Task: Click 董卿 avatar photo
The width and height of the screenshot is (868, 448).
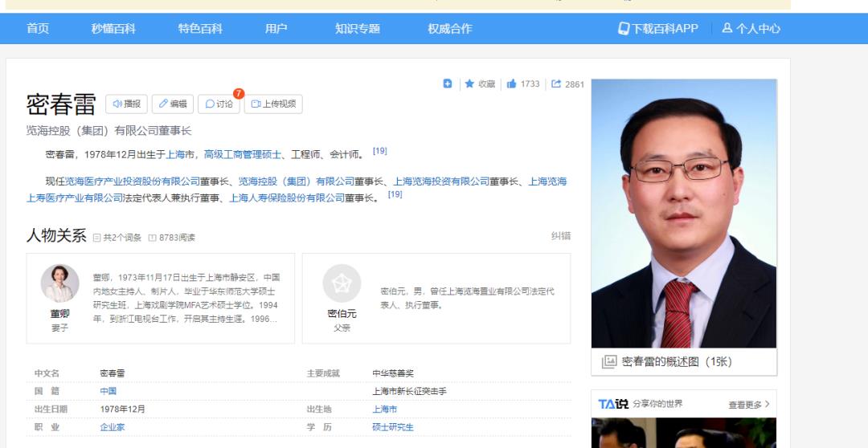Action: [59, 283]
